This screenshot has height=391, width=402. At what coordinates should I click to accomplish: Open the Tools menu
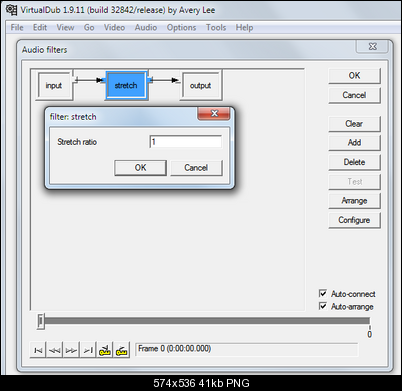pos(216,27)
